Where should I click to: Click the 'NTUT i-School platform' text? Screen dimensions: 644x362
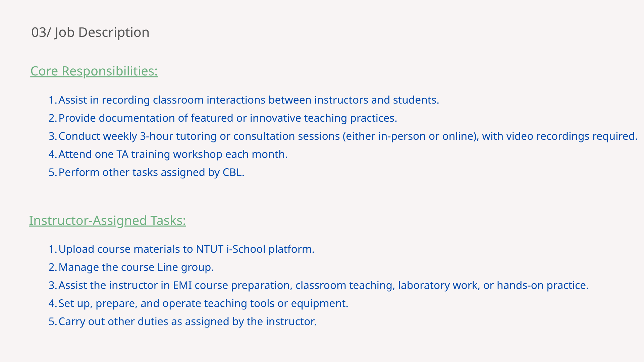point(254,249)
